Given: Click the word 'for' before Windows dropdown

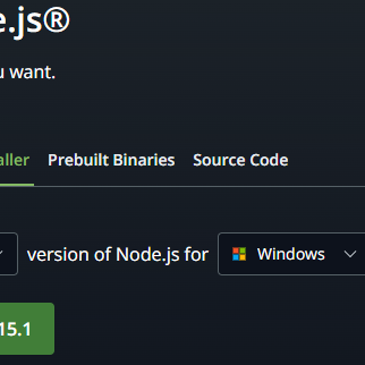Looking at the screenshot, I should (197, 255).
